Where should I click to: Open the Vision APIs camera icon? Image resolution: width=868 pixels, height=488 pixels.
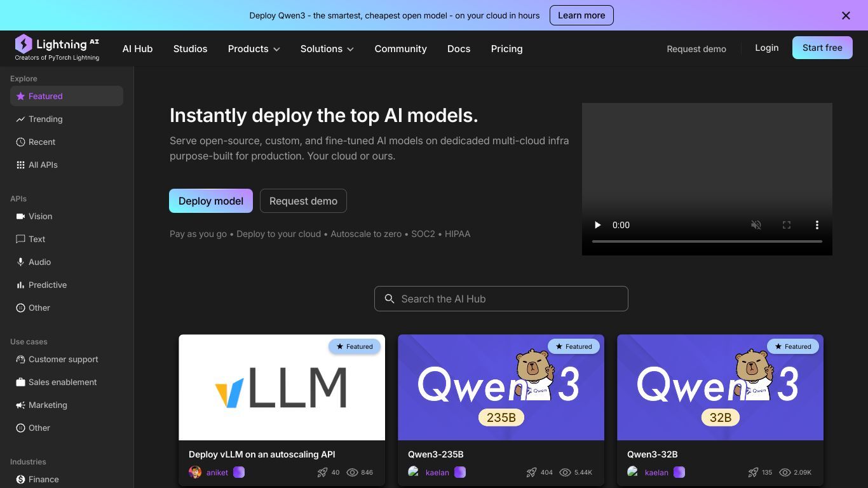point(20,217)
